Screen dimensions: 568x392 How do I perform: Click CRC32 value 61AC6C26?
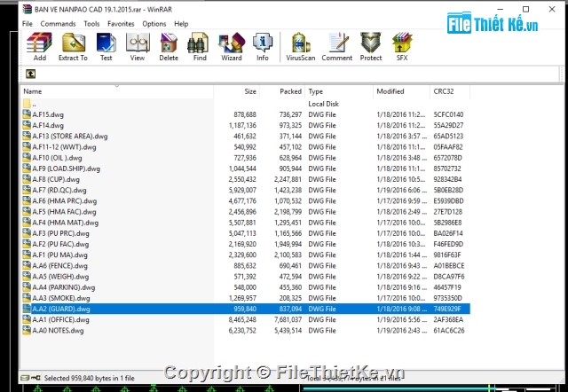(x=449, y=330)
